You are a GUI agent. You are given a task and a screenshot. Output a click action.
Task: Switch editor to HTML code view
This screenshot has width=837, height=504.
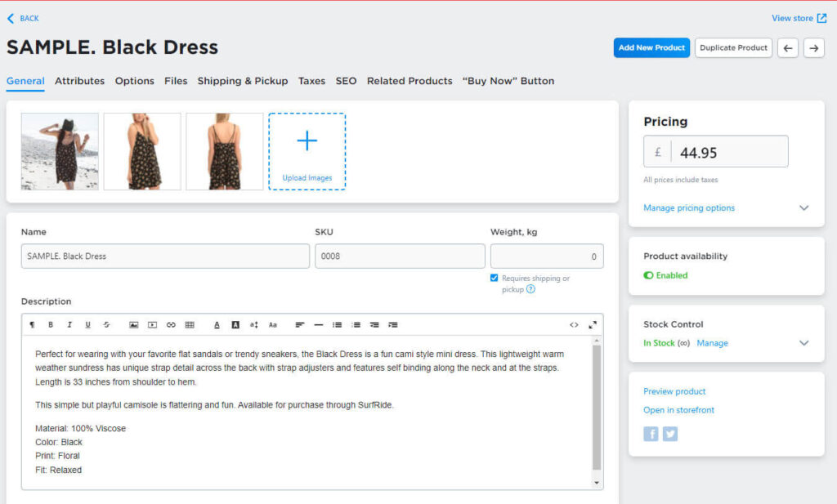tap(574, 325)
